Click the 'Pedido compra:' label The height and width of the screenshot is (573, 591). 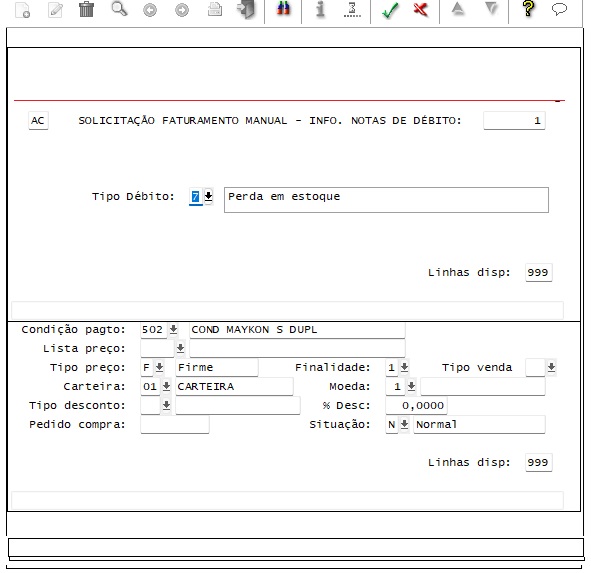77,424
